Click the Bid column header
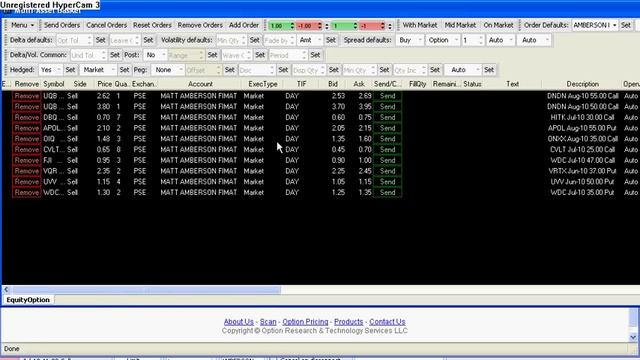Screen dimensions: 640x360 pos(333,84)
